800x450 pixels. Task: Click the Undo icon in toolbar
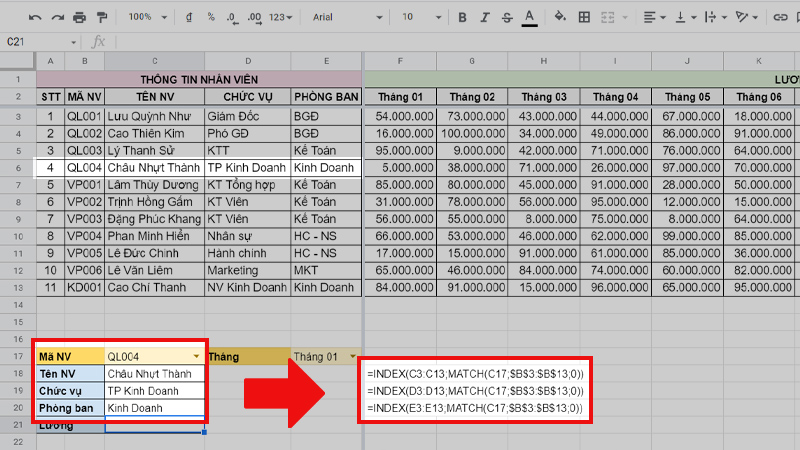[35, 17]
